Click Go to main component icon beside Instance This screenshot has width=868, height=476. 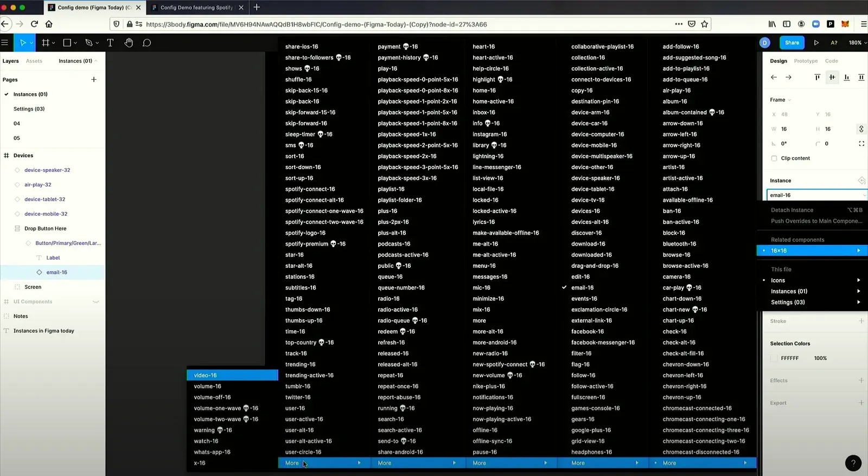861,181
